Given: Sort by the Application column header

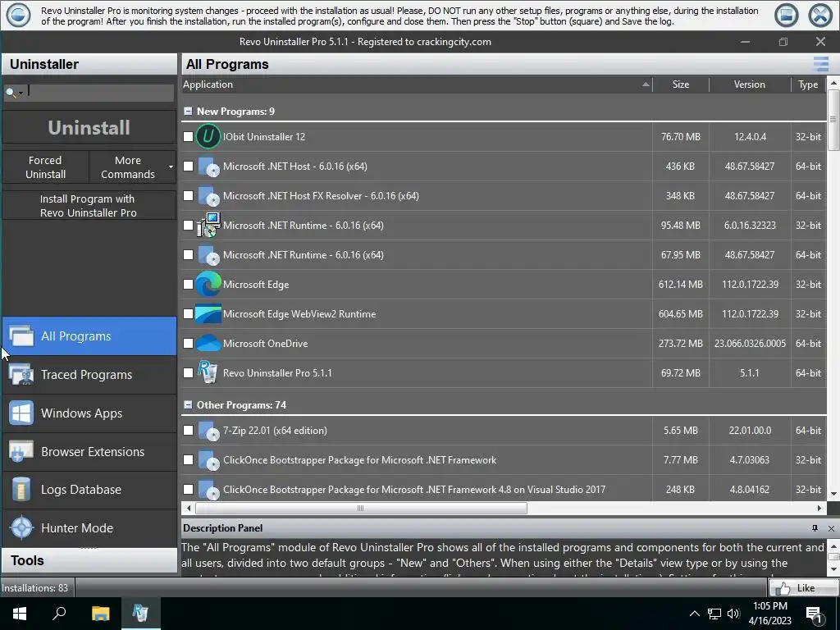Looking at the screenshot, I should [417, 84].
